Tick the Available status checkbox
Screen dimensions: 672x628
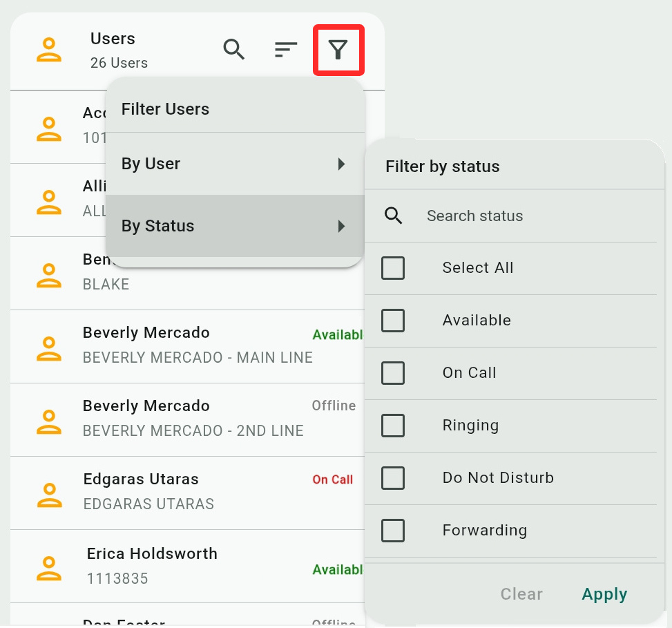point(393,321)
